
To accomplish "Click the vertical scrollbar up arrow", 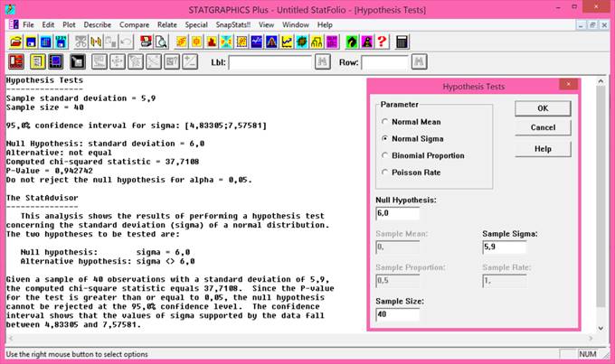I will coord(601,81).
